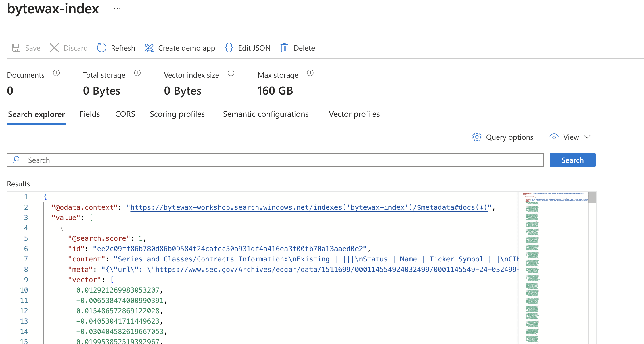Select the Semantic configurations tab
644x344 pixels.
point(265,114)
